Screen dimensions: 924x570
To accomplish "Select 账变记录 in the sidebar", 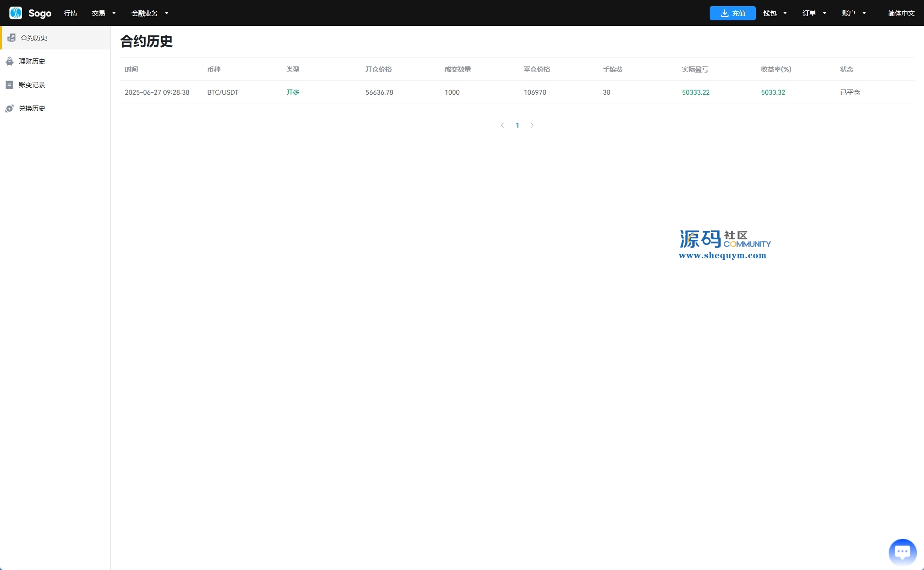I will pos(32,85).
